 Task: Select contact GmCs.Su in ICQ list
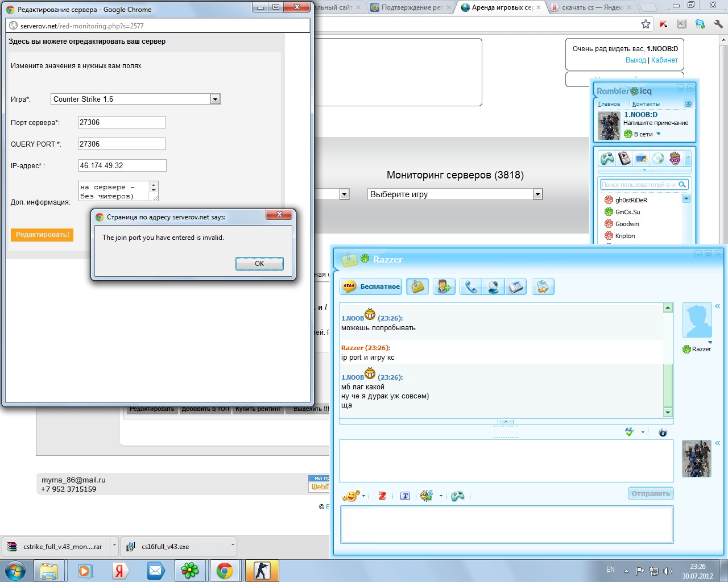[627, 212]
